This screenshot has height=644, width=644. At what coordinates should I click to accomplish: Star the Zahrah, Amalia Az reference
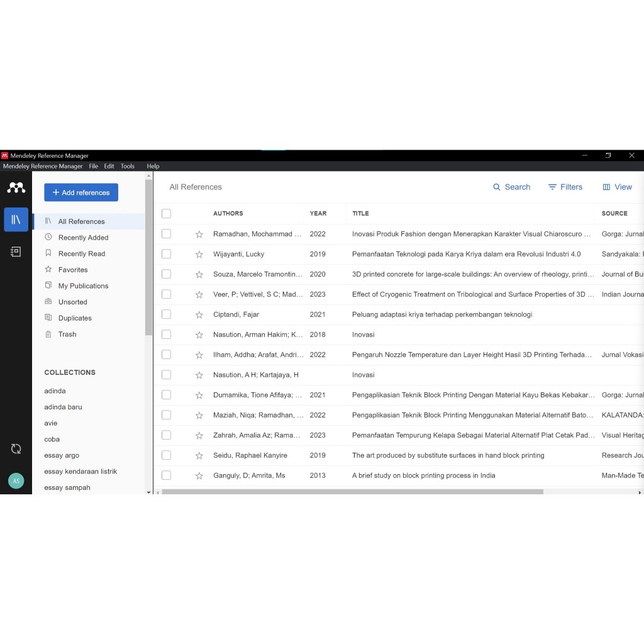199,435
